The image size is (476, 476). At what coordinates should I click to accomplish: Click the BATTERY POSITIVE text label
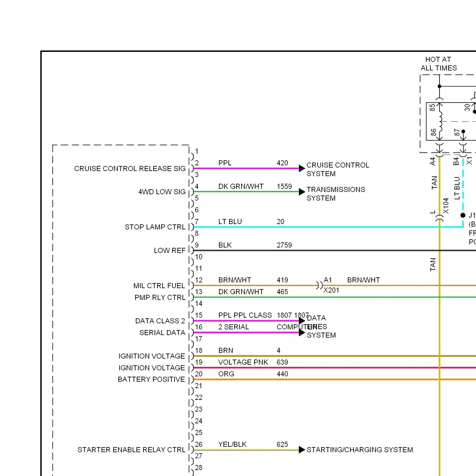pyautogui.click(x=151, y=379)
